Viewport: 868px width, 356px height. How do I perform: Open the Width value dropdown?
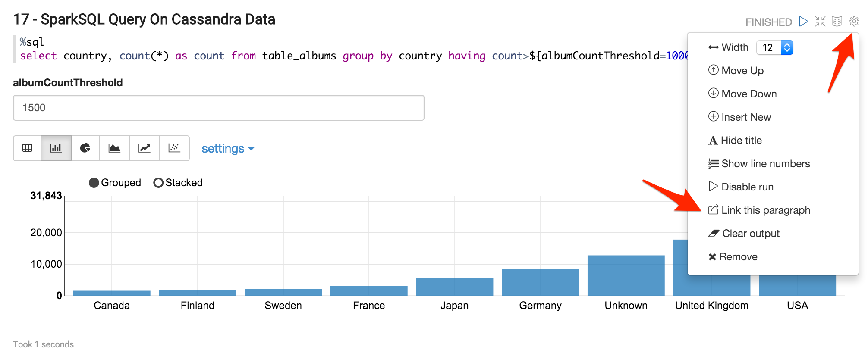[x=775, y=47]
